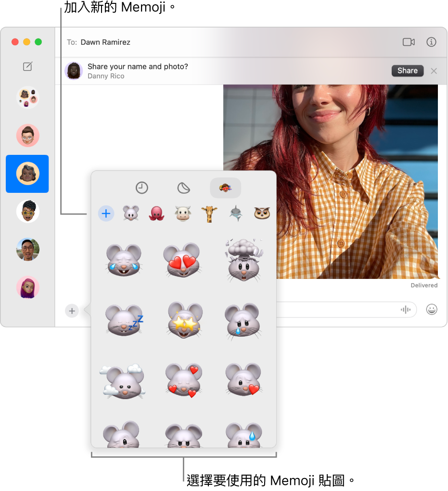
Task: Pick the exploding-head mouse sticker
Action: click(x=244, y=260)
